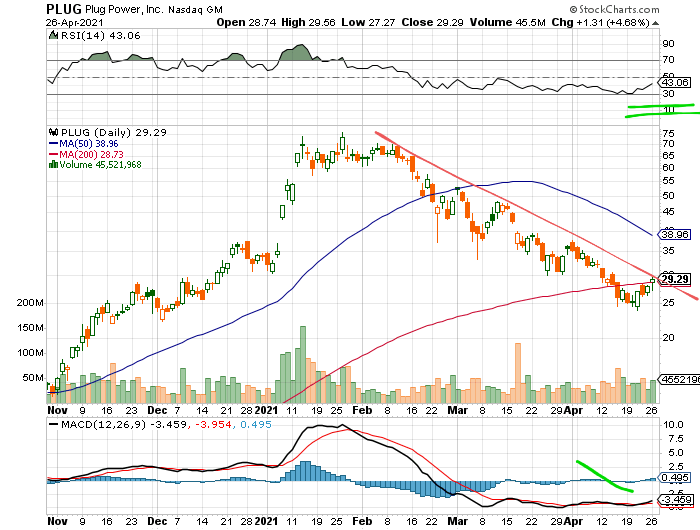Click the RSI current value tag 43.06

tap(675, 83)
